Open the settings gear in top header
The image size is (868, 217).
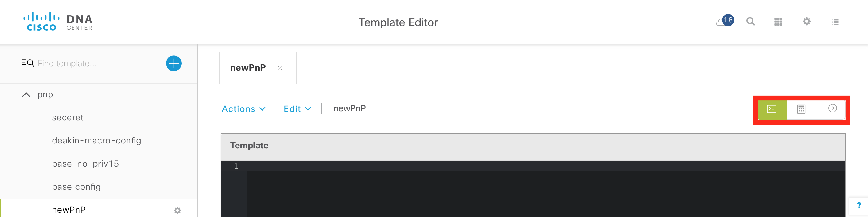coord(806,22)
